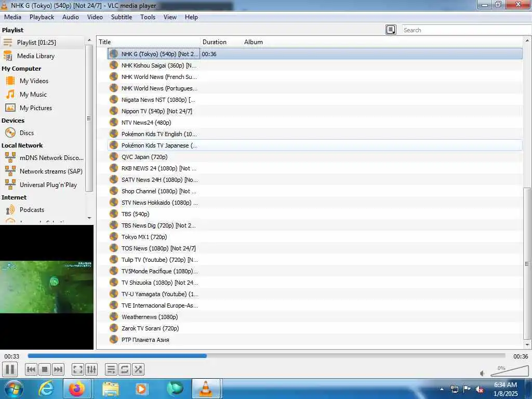The image size is (532, 399).
Task: Toggle fullscreen video mode
Action: tap(78, 369)
